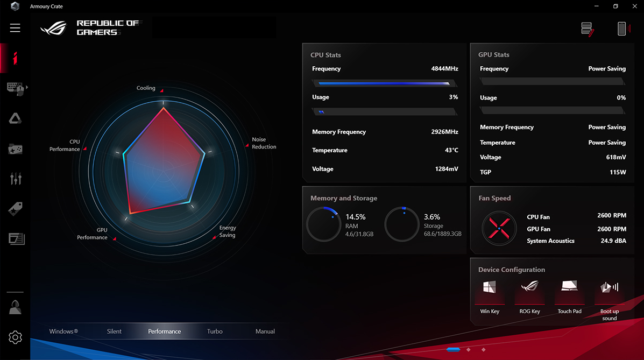Click the fan speed spinning fan icon
Image resolution: width=644 pixels, height=360 pixels.
click(x=499, y=229)
